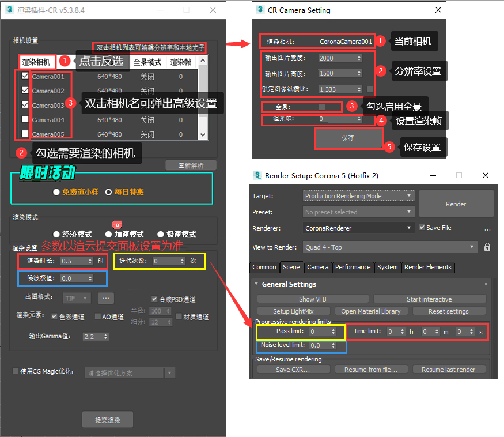
Task: Choose 加速模式 render mode
Action: click(109, 234)
